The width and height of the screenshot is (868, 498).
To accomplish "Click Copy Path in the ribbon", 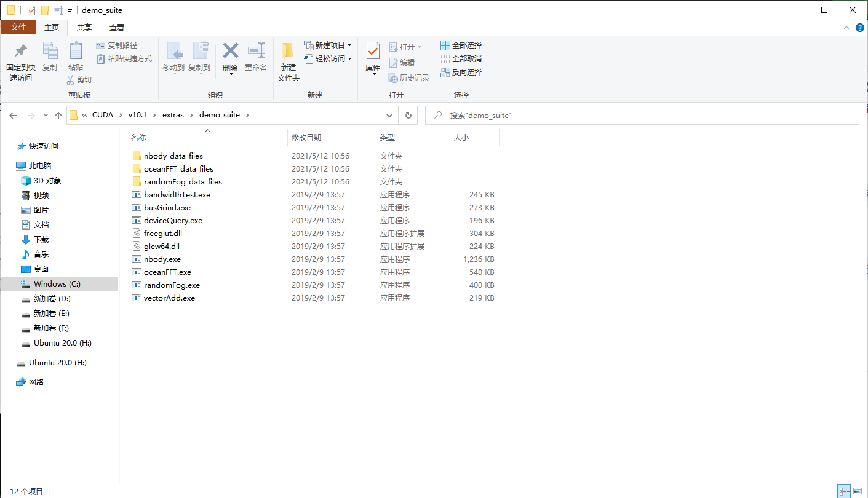I will [117, 45].
